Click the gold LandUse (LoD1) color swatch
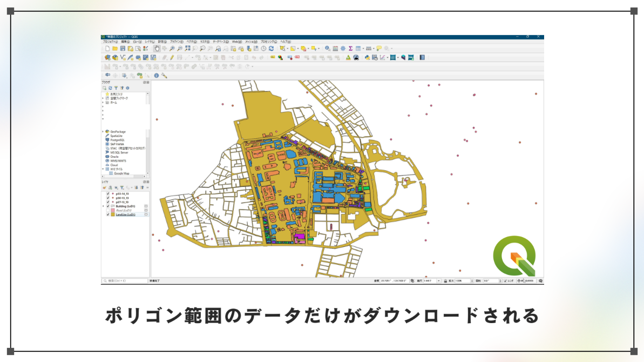This screenshot has width=644, height=362. (x=112, y=214)
